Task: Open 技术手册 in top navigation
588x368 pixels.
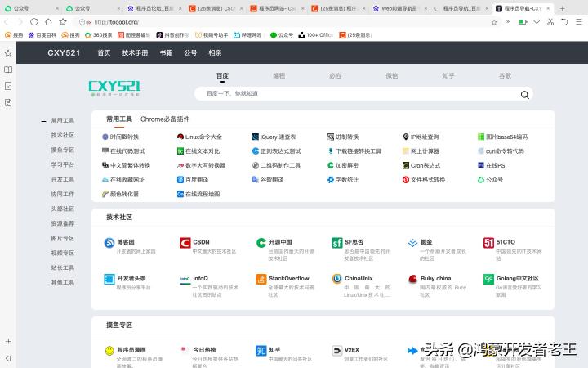Action: click(x=135, y=53)
